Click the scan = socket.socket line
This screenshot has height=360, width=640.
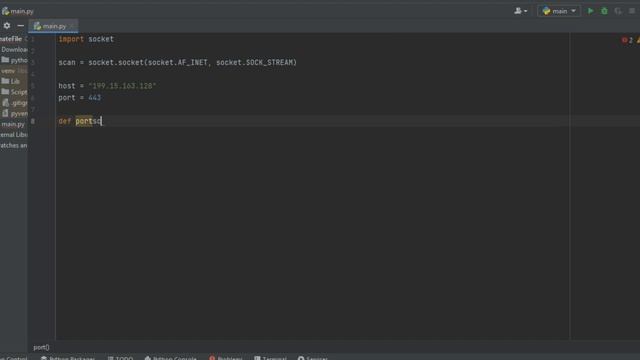pyautogui.click(x=178, y=62)
